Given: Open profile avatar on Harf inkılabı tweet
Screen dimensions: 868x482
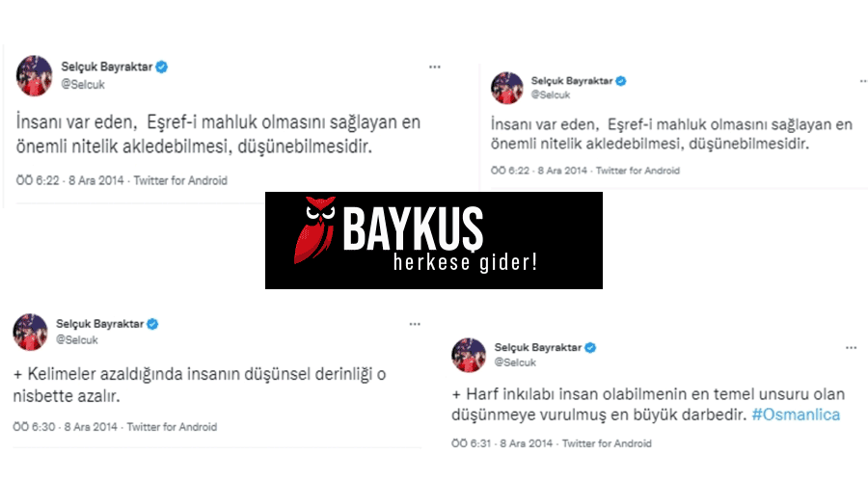Looking at the screenshot, I should (469, 355).
